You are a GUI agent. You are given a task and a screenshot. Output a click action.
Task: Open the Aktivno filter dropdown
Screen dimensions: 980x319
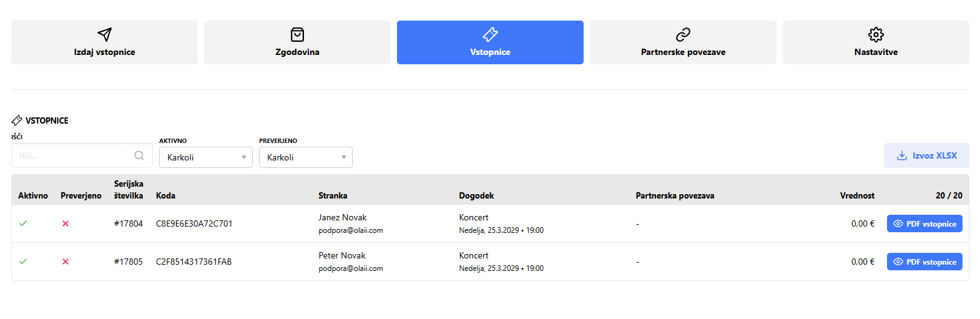pyautogui.click(x=206, y=157)
